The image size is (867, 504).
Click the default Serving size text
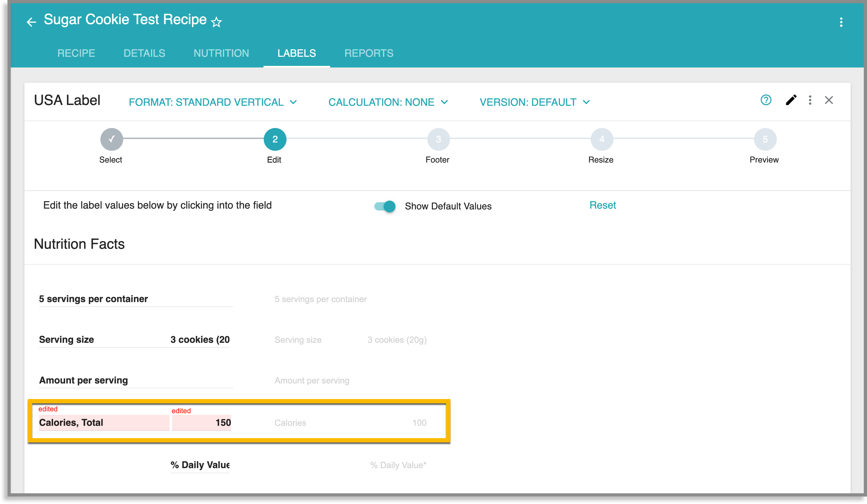click(298, 340)
